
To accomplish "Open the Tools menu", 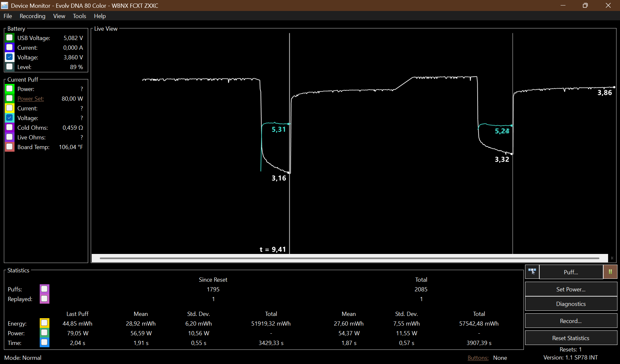I will [x=79, y=16].
